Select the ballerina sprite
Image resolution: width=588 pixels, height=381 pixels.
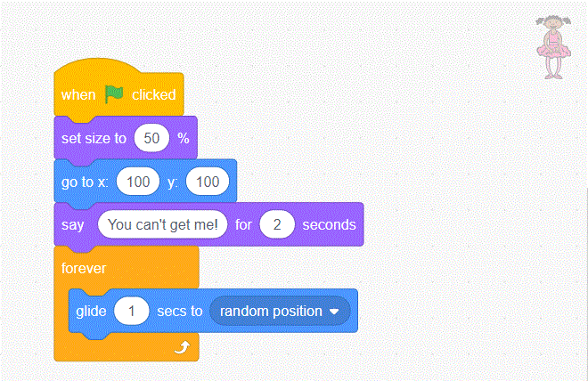click(555, 48)
